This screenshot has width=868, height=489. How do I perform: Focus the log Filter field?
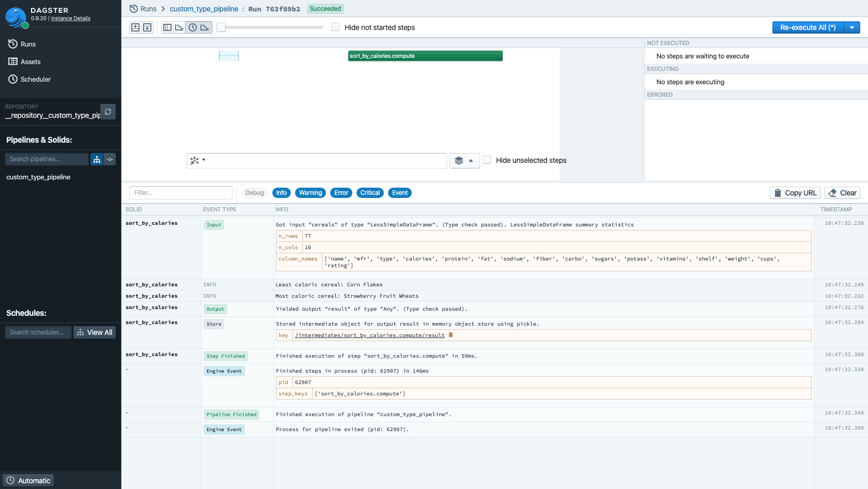click(181, 193)
